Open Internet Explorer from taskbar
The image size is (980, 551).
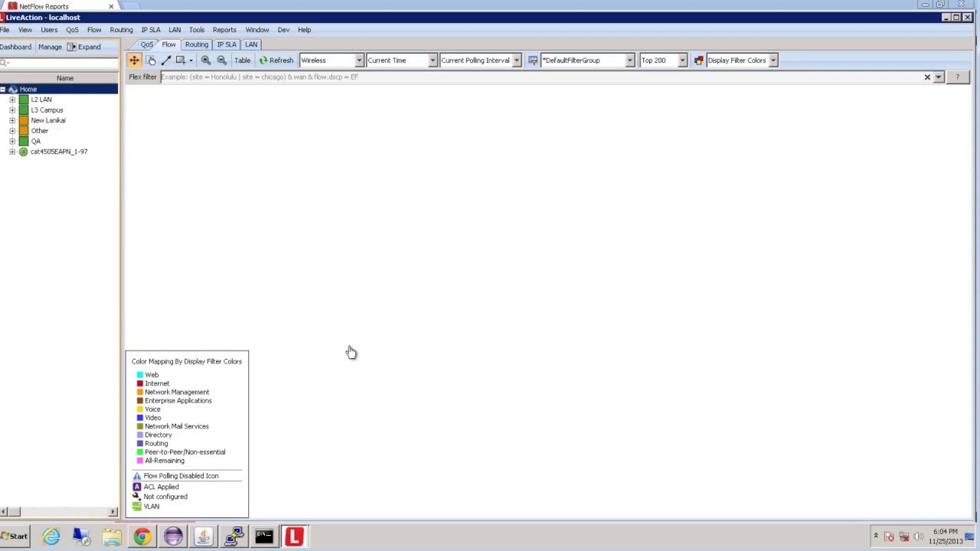click(x=51, y=536)
